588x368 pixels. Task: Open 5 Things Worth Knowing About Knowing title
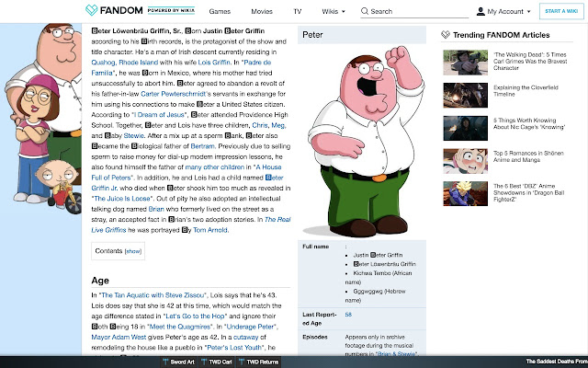pyautogui.click(x=529, y=123)
